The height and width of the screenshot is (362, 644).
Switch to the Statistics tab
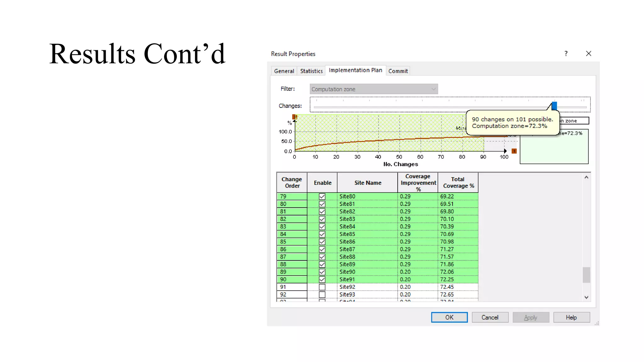point(311,71)
